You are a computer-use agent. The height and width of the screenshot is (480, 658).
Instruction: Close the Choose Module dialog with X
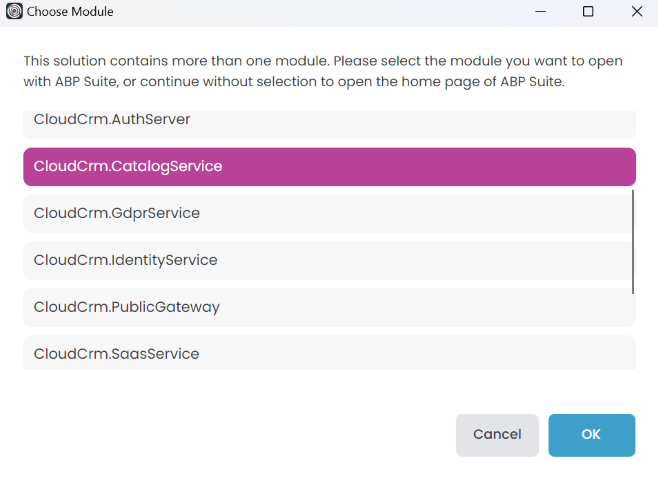(x=637, y=12)
